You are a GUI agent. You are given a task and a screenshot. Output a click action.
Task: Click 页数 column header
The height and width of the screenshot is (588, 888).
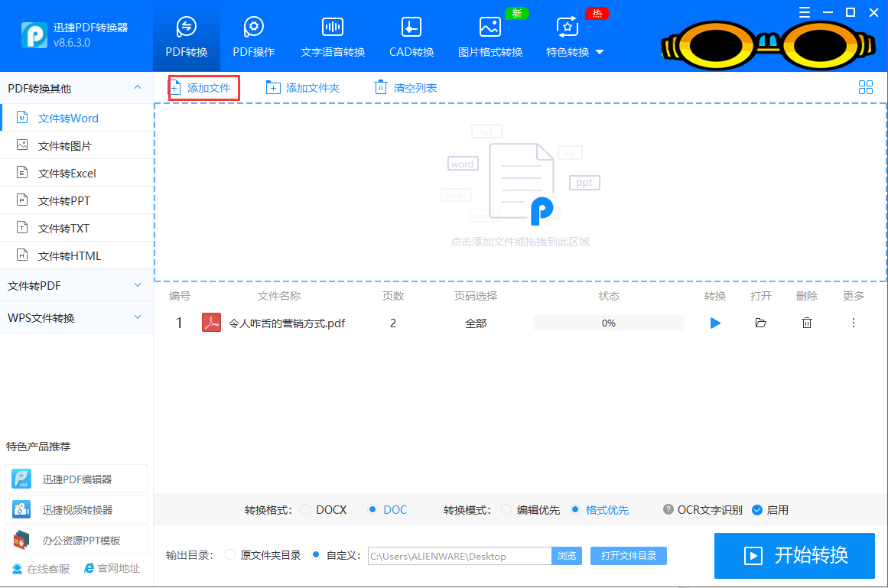(x=393, y=296)
